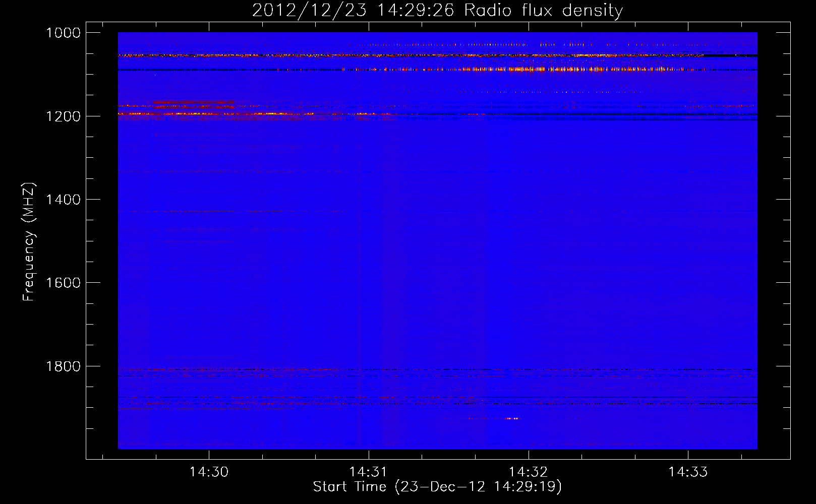The height and width of the screenshot is (504, 816).
Task: Click the 1200 frequency tick label
Action: click(63, 116)
